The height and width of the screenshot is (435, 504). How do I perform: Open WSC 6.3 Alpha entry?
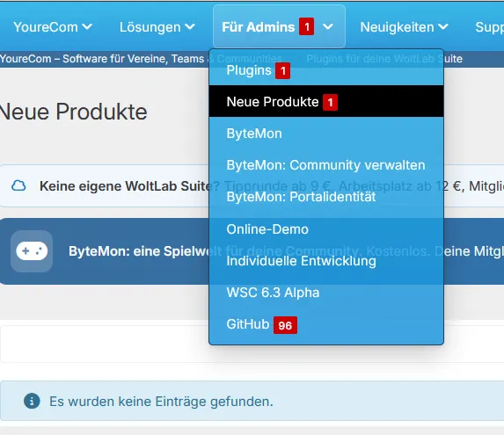click(x=326, y=293)
